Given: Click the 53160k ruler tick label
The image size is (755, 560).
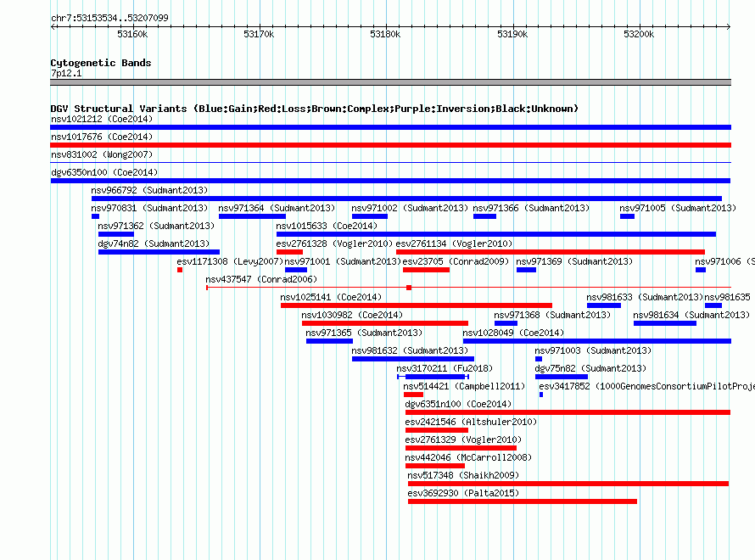Looking at the screenshot, I should click(x=132, y=34).
